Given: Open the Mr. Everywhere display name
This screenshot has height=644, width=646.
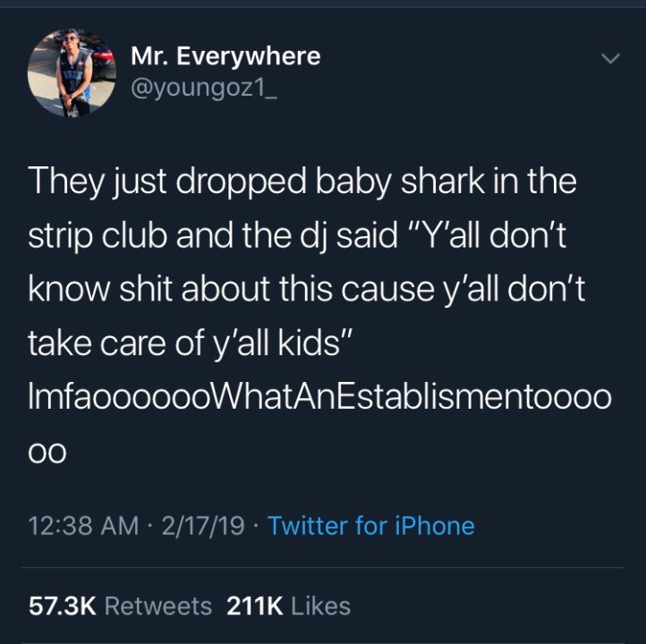Looking at the screenshot, I should tap(225, 56).
